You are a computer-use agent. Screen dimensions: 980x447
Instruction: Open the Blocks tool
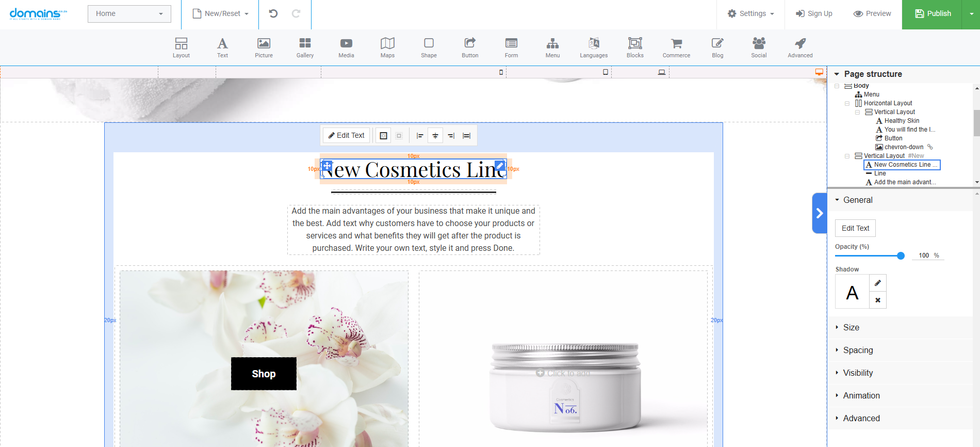pos(635,47)
